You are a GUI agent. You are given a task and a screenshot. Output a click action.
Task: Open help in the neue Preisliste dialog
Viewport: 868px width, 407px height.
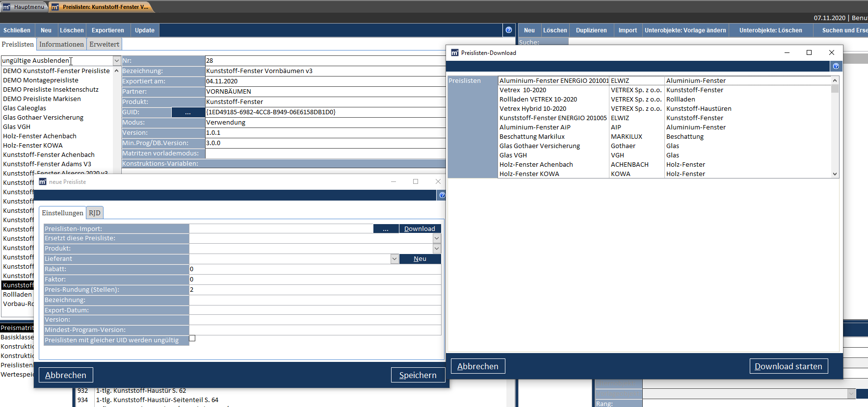(x=442, y=195)
